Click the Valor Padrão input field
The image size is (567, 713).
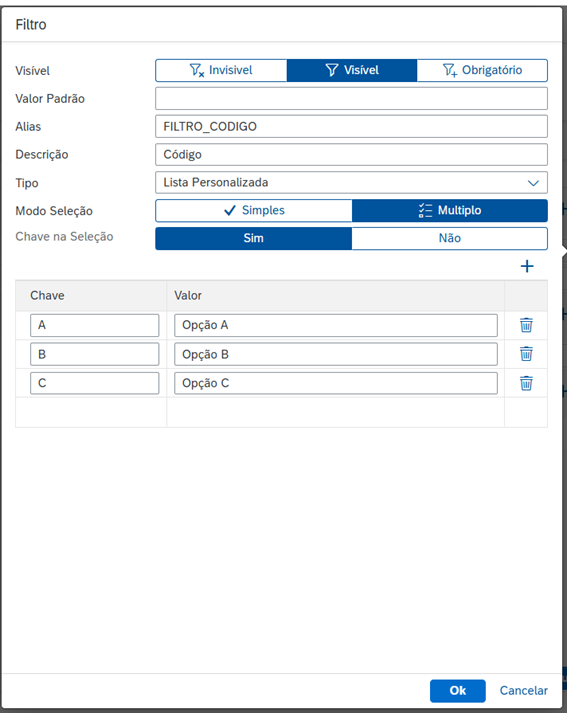pyautogui.click(x=351, y=98)
